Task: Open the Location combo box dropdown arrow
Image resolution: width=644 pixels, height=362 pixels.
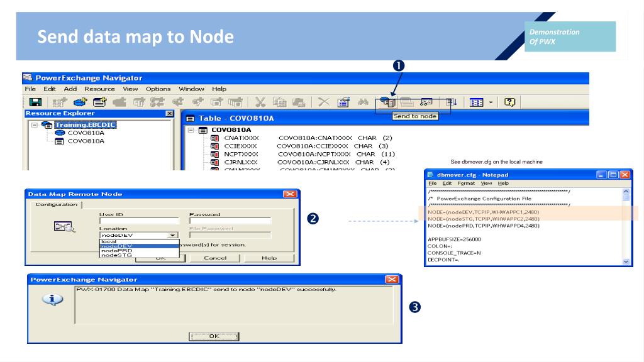Action: coord(172,236)
